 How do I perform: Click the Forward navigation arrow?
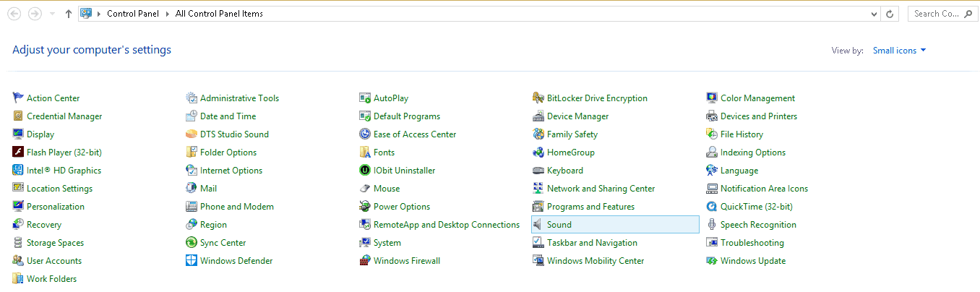pyautogui.click(x=34, y=14)
